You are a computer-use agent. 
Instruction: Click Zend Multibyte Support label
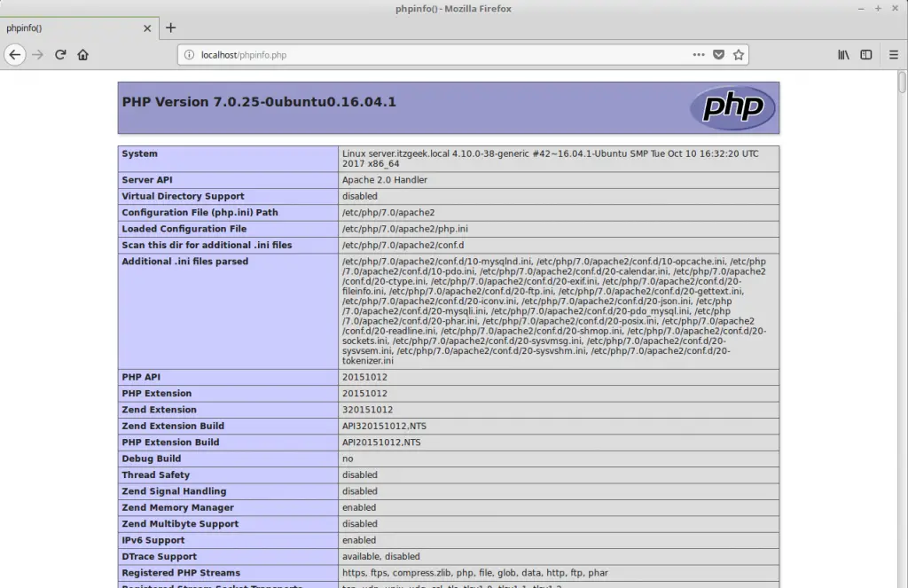click(180, 523)
